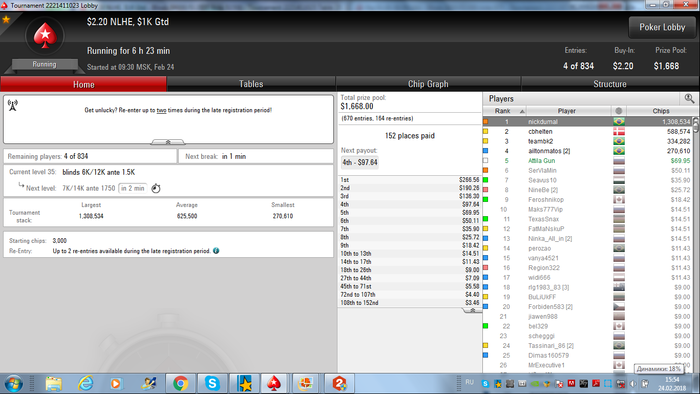Screen dimensions: 700x394
Task: Click the broadcast antenna icon
Action: 12,105
